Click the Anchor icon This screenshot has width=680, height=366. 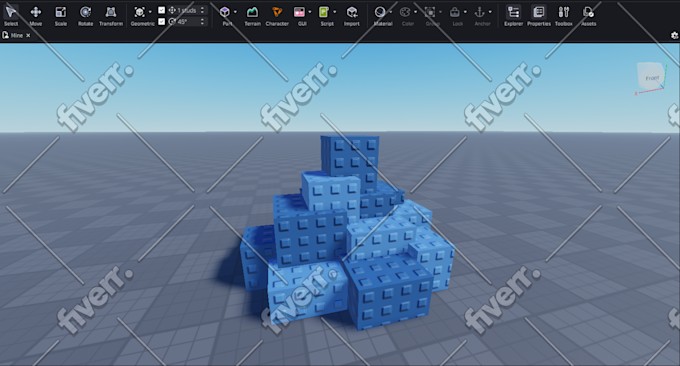(479, 12)
